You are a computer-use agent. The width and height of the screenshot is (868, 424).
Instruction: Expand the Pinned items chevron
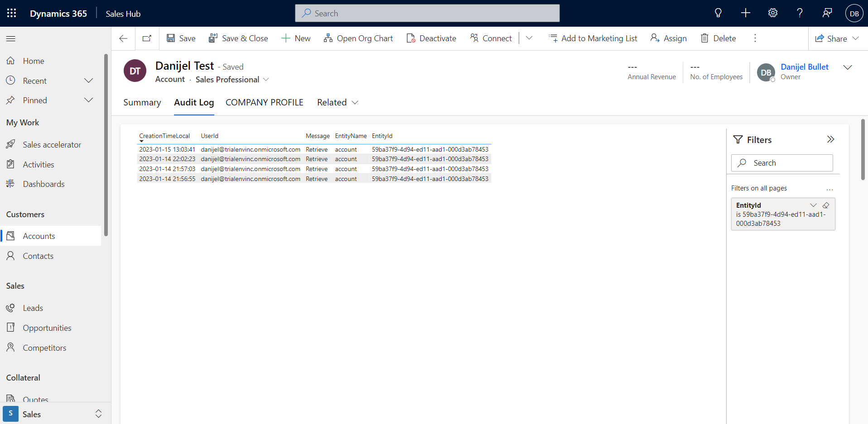tap(89, 100)
